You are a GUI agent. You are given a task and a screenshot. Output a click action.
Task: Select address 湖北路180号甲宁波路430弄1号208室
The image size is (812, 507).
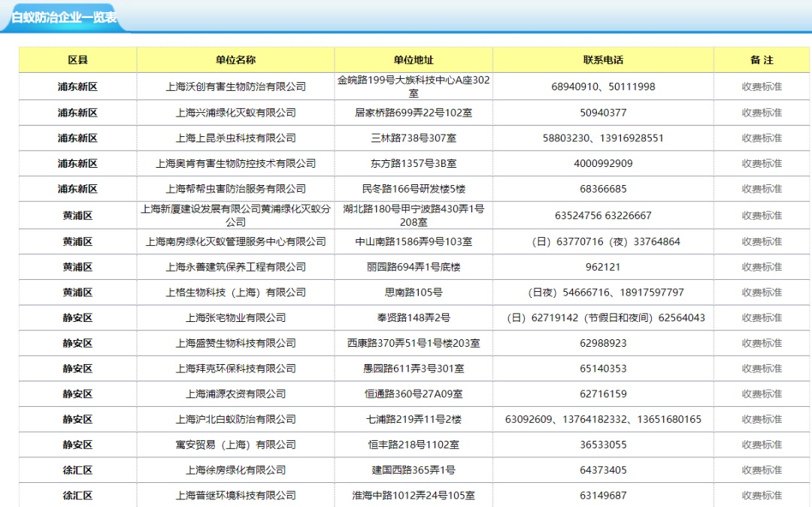point(414,215)
